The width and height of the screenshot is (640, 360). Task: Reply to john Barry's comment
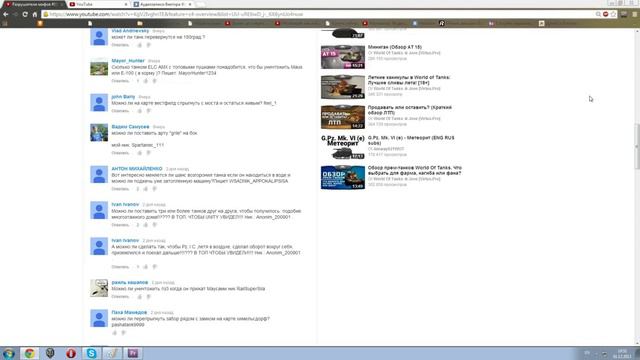click(120, 111)
